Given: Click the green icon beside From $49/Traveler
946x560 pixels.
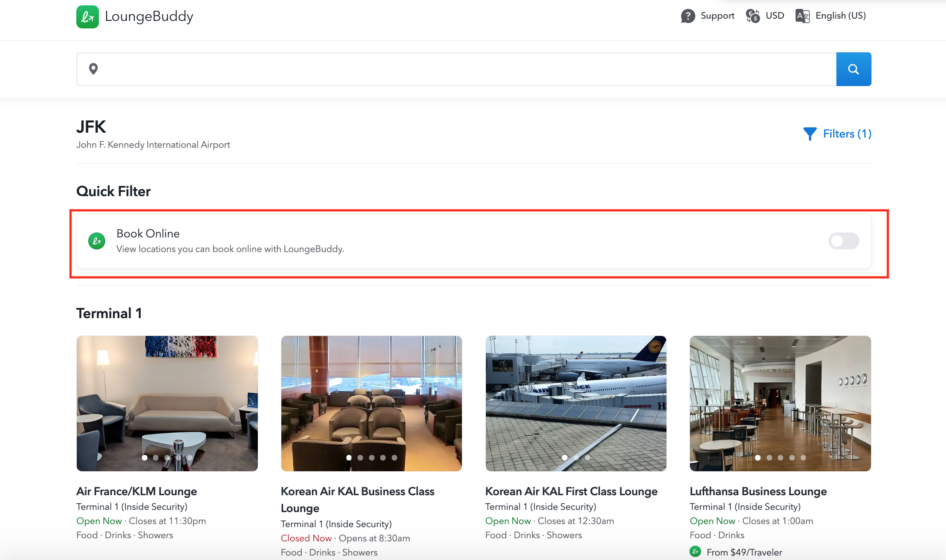Looking at the screenshot, I should pos(695,552).
